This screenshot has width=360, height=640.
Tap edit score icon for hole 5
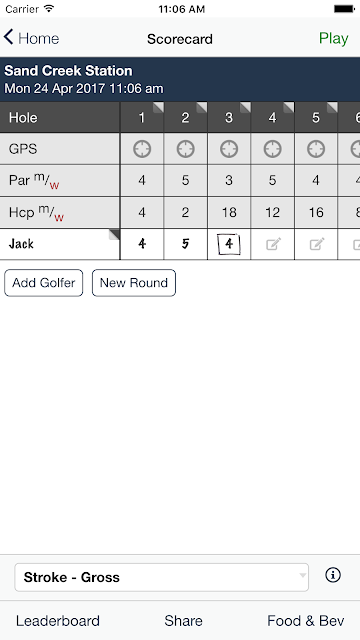317,244
